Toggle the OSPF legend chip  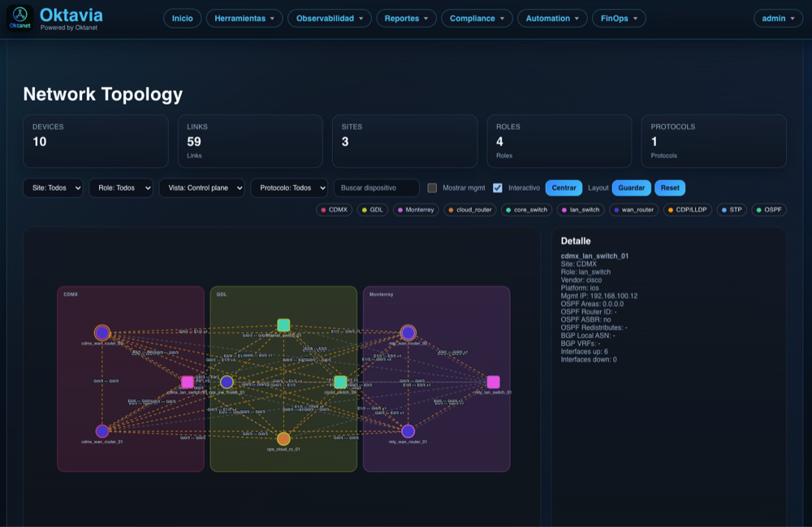click(769, 210)
